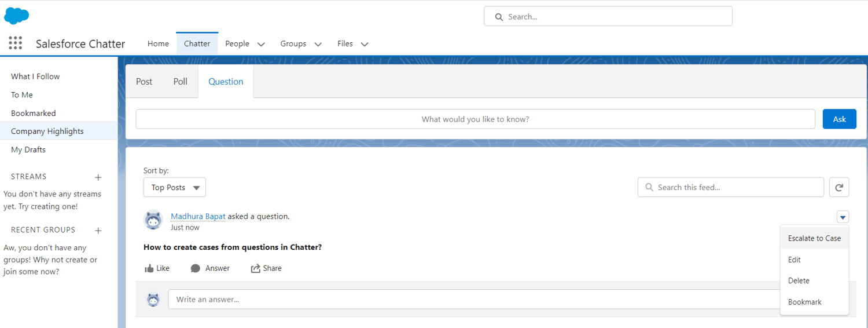The image size is (868, 328).
Task: Switch to the Poll tab
Action: 181,82
